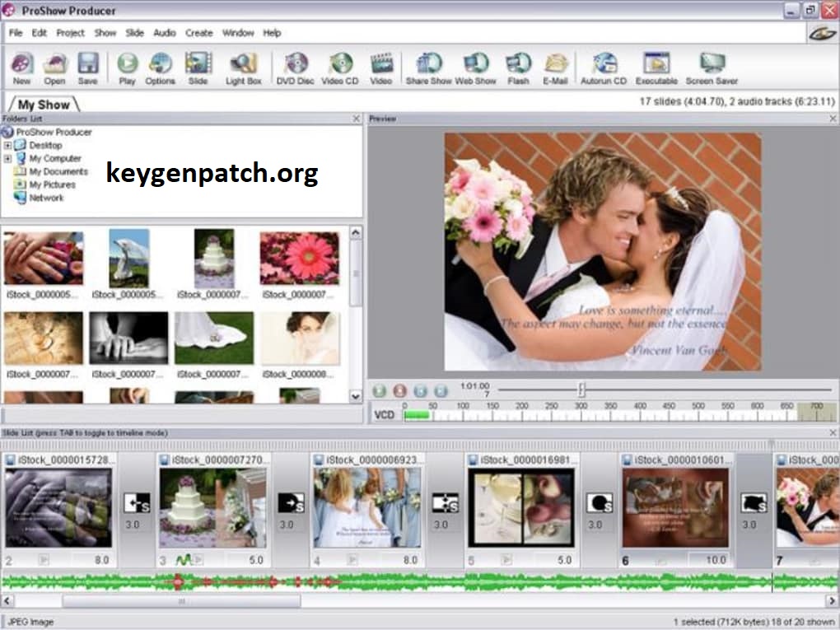Screen dimensions: 840x630
Task: Click the green audio waveform track
Action: (420, 581)
